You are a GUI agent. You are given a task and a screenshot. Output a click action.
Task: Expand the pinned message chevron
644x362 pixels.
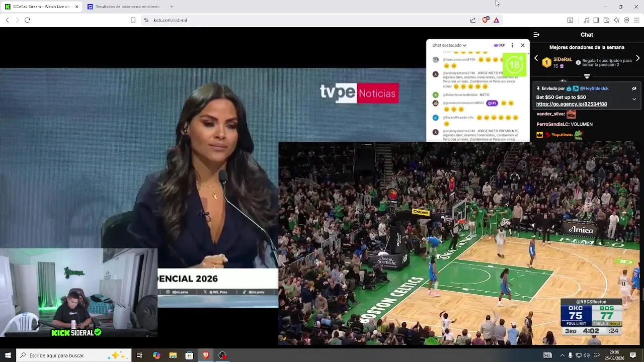pos(634,99)
